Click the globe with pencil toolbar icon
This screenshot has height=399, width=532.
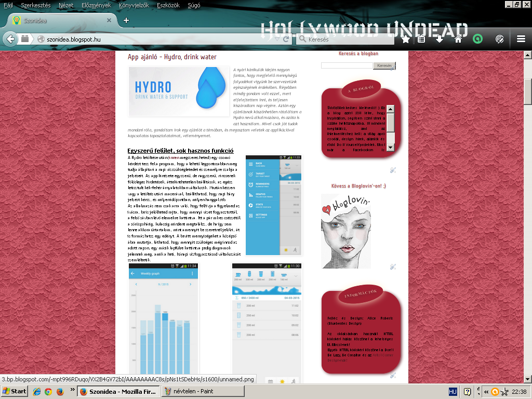pos(499,39)
